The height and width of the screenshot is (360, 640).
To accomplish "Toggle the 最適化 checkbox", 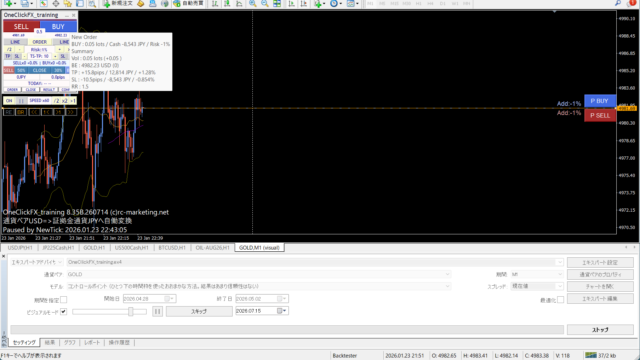I will 560,300.
